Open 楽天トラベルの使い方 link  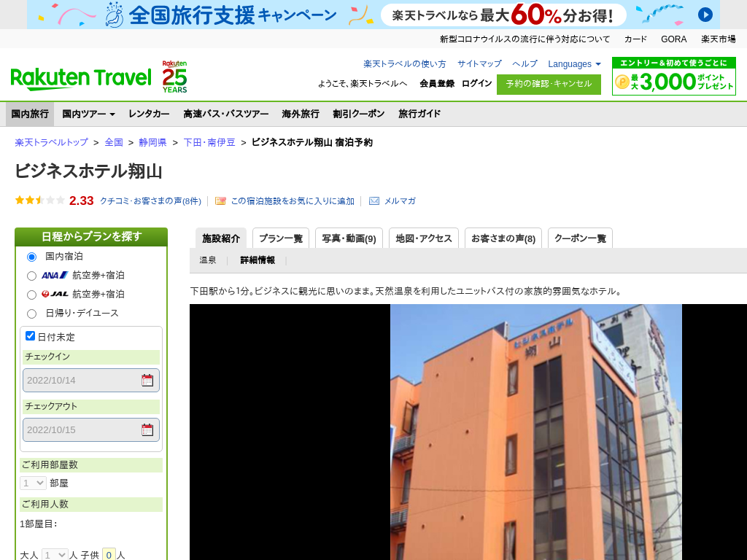click(x=404, y=64)
